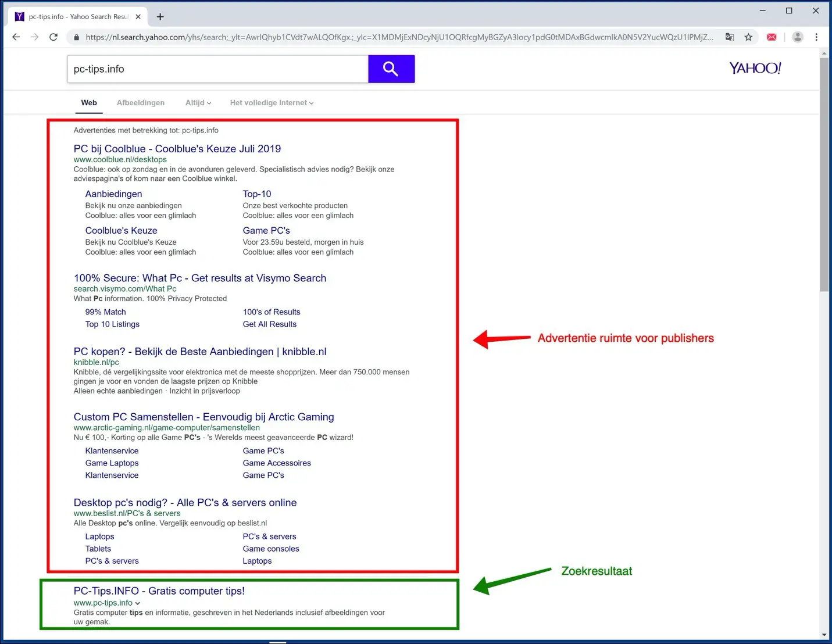Click the Game consoles link
The width and height of the screenshot is (832, 644).
[271, 549]
